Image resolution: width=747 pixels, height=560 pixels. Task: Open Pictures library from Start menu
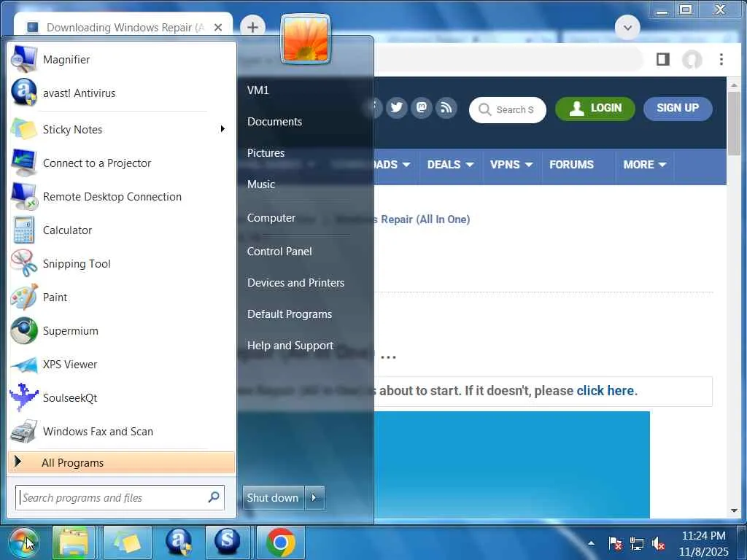pyautogui.click(x=266, y=153)
